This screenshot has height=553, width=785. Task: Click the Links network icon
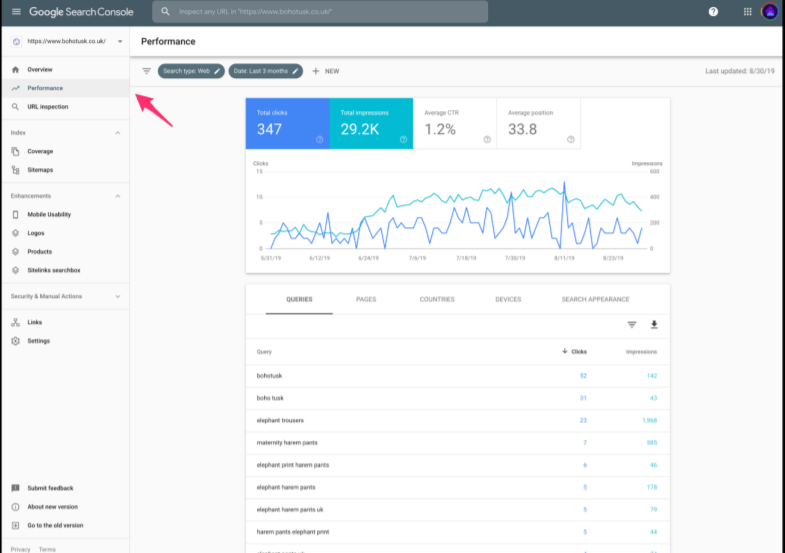click(16, 322)
